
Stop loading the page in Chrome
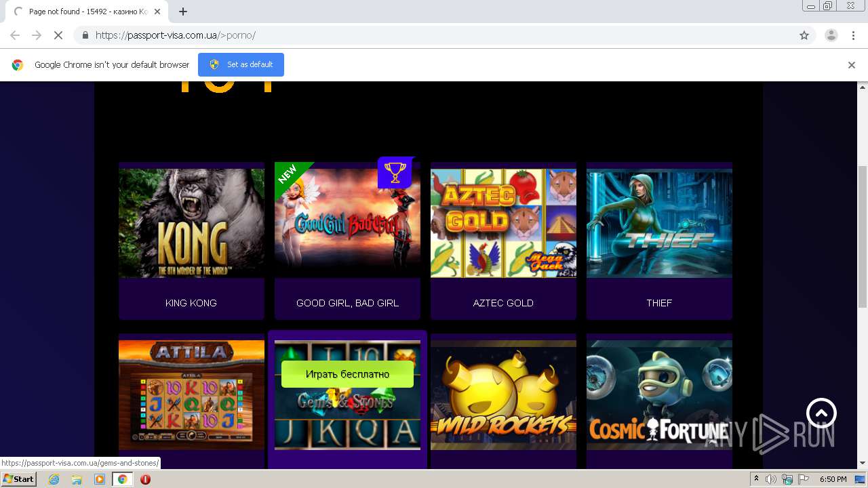[58, 35]
